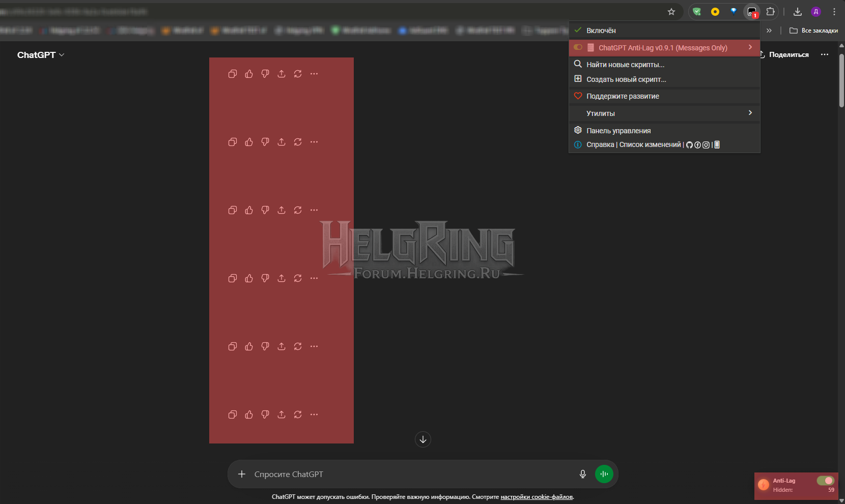Screen dimensions: 845x504
Task: Open the purple Д profile avatar
Action: [816, 12]
